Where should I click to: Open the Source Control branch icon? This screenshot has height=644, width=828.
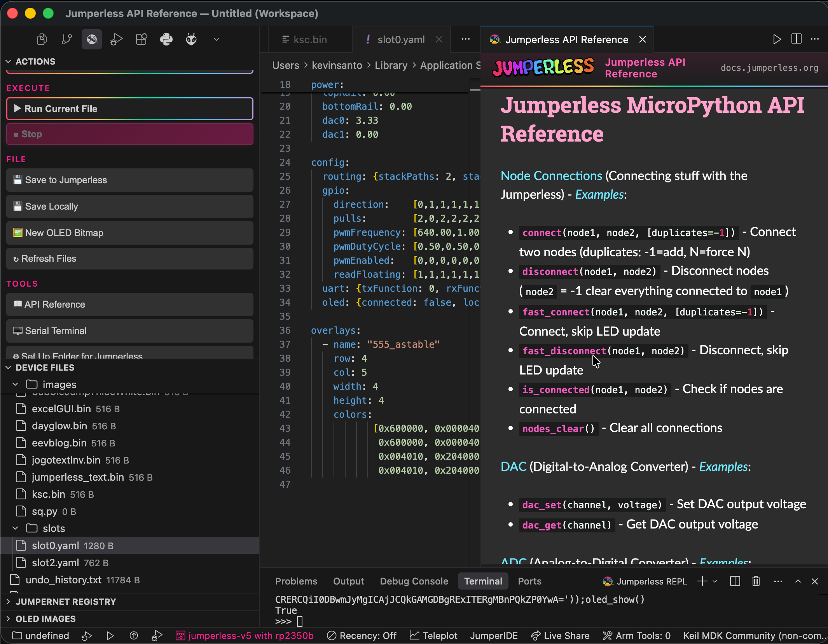pyautogui.click(x=67, y=39)
